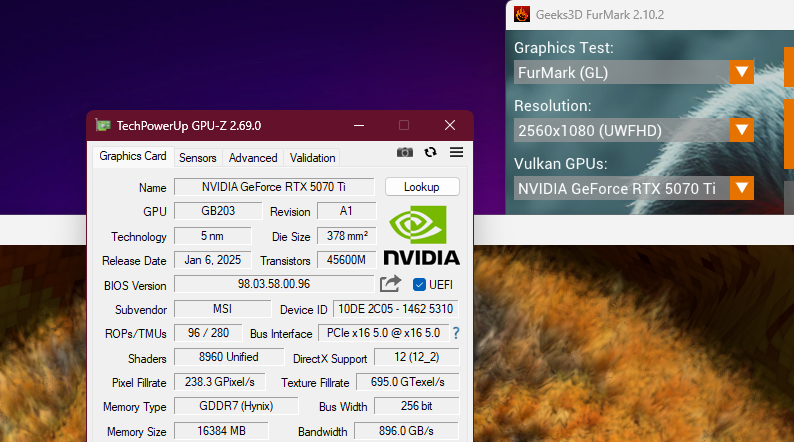The width and height of the screenshot is (794, 442).
Task: Switch to the Sensors tab
Action: pos(197,158)
